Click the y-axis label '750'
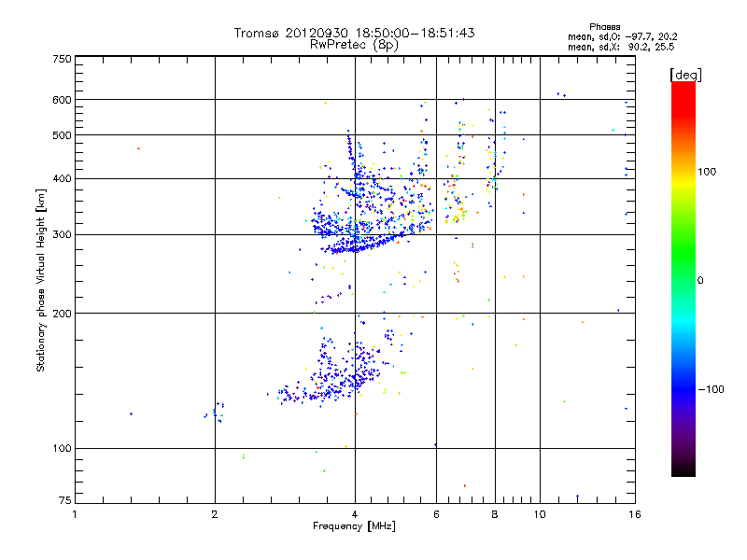The width and height of the screenshot is (747, 560). pyautogui.click(x=63, y=59)
